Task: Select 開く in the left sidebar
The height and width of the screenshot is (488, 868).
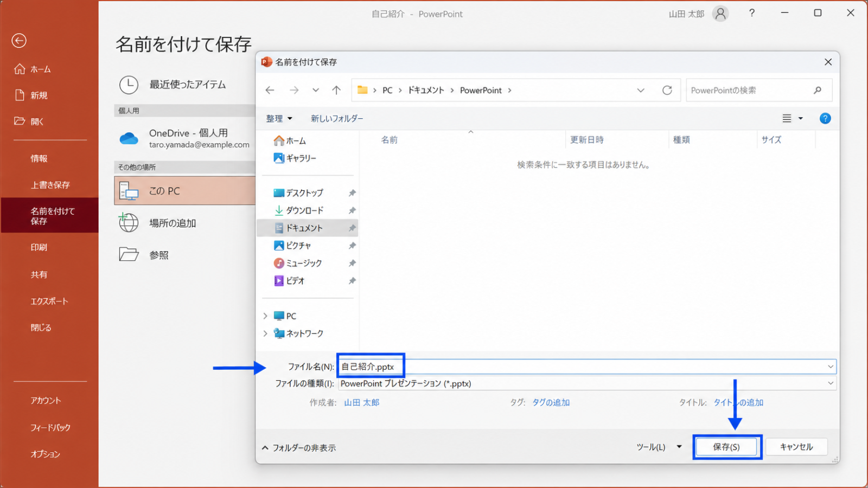Action: (x=29, y=121)
